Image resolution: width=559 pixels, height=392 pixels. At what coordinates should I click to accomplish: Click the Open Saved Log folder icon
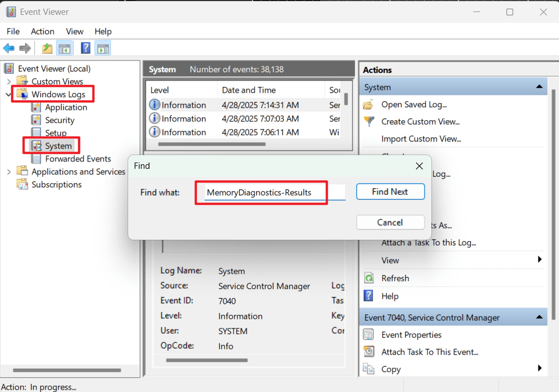tap(369, 104)
